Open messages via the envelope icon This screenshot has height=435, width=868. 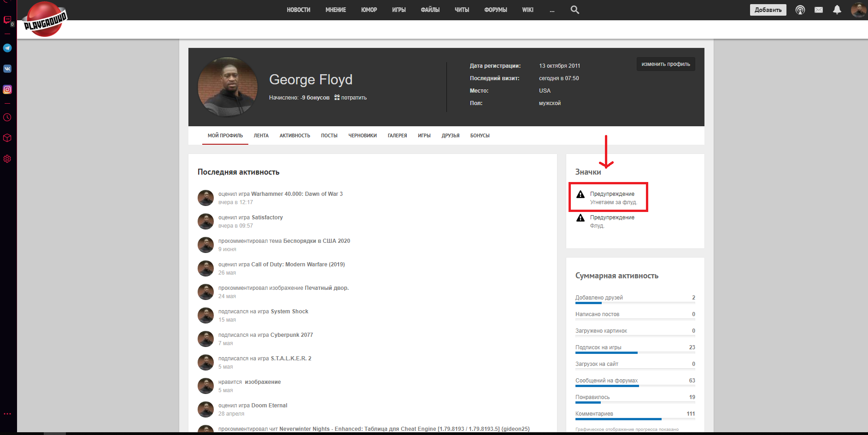(819, 10)
